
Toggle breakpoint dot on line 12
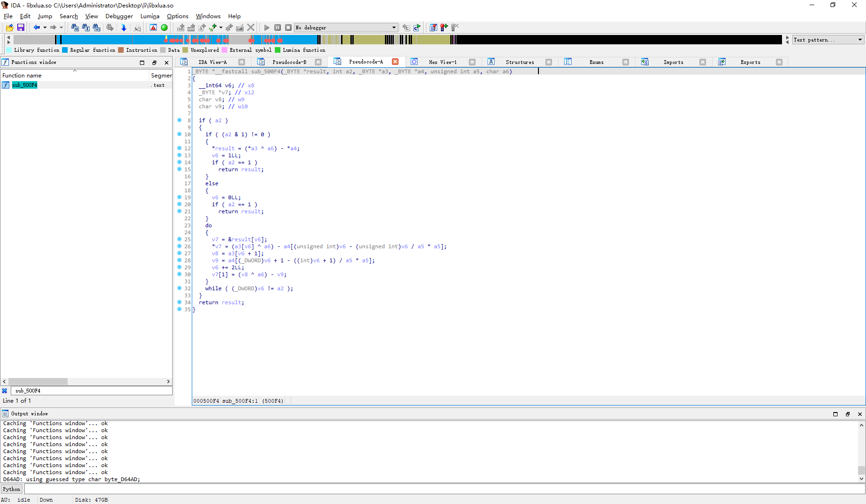tap(179, 148)
